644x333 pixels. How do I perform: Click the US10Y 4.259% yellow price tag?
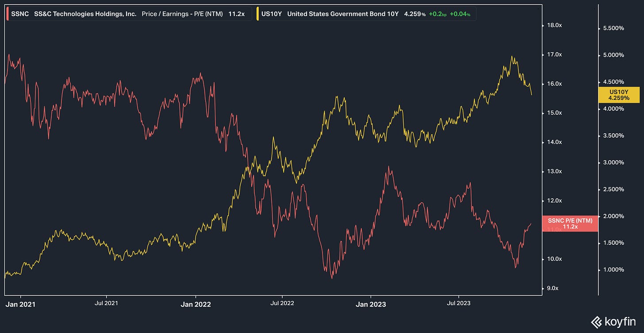point(619,95)
